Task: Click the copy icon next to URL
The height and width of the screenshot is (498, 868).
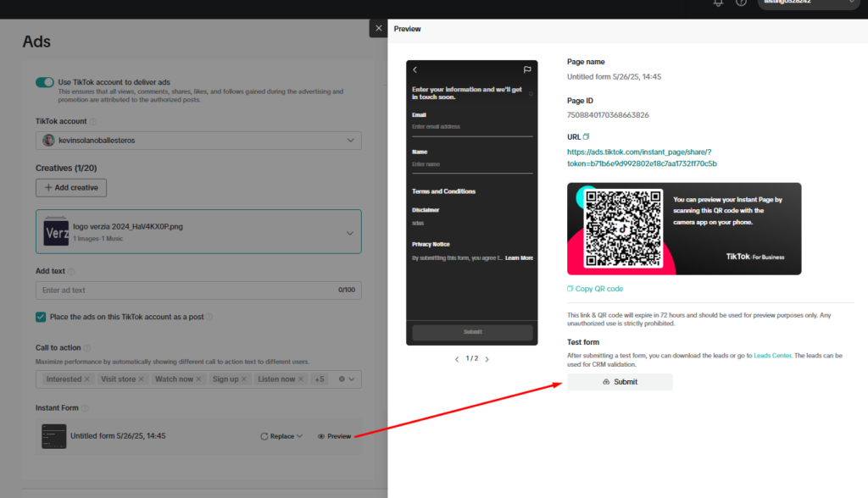Action: 586,137
